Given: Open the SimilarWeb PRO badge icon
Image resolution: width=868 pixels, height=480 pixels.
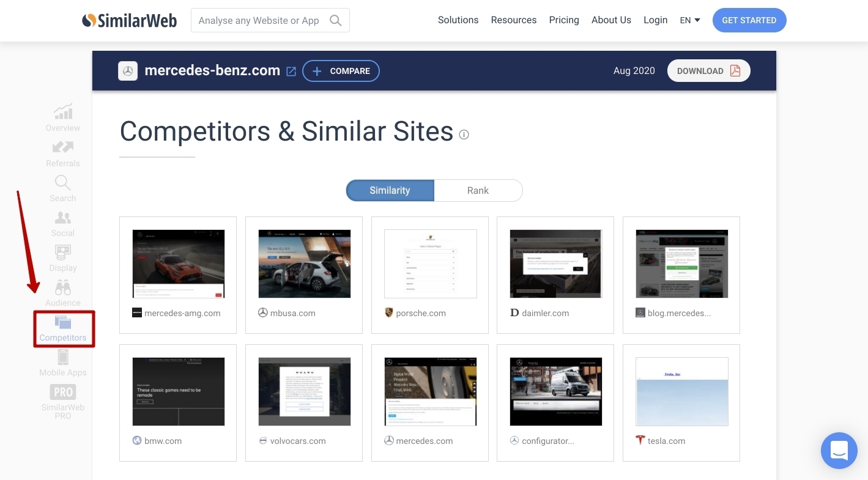Looking at the screenshot, I should tap(63, 392).
